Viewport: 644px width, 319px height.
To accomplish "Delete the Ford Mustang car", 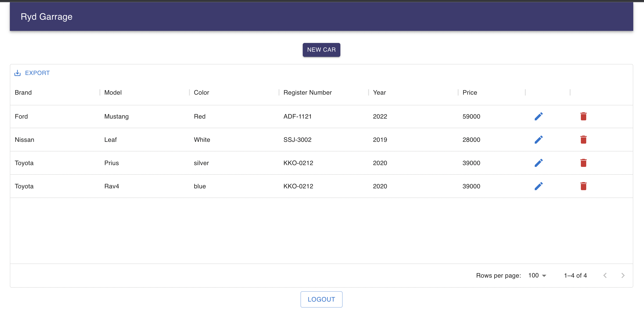I will pos(583,116).
